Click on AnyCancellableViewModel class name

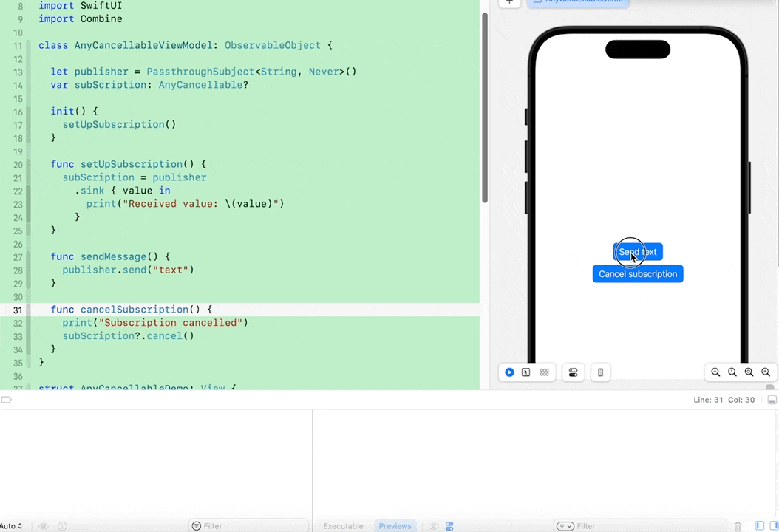click(143, 45)
